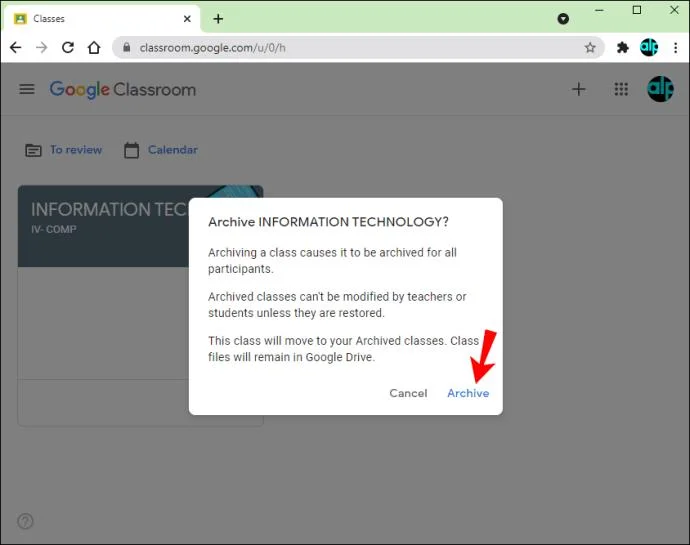Click the Google Classroom logo
This screenshot has width=690, height=545.
pos(123,90)
